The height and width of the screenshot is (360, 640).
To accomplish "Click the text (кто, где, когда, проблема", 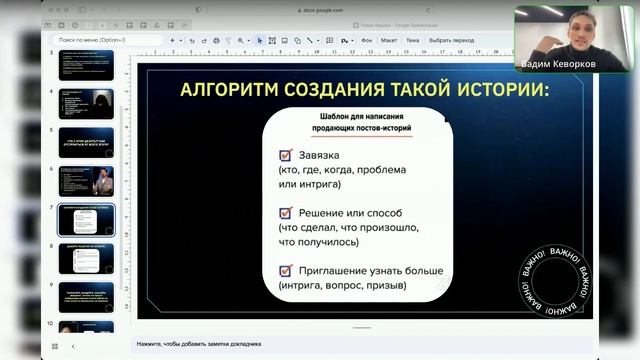I will pyautogui.click(x=342, y=170).
